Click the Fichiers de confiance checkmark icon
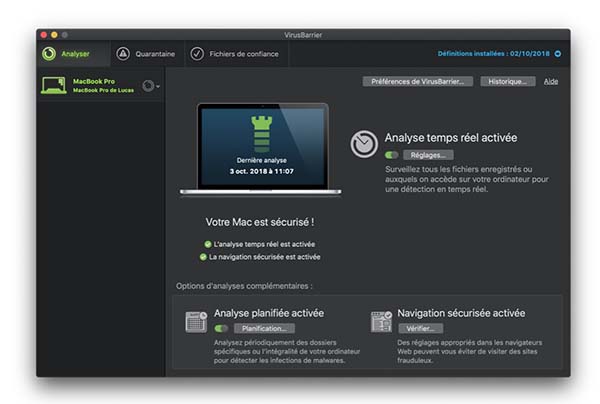Image resolution: width=600 pixels, height=404 pixels. (x=197, y=54)
